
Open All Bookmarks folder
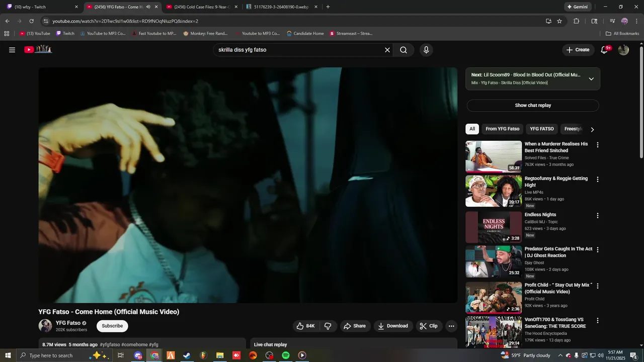[622, 34]
